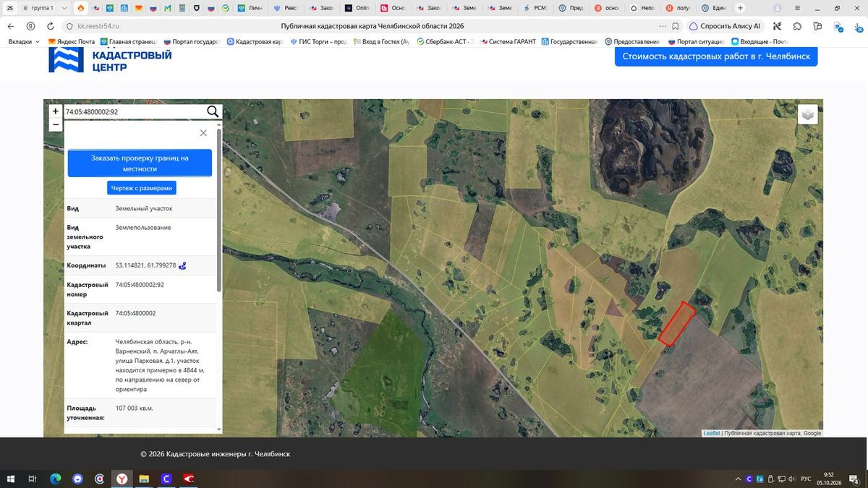Select the red highlighted parcel on the map
868x488 pixels.
677,323
